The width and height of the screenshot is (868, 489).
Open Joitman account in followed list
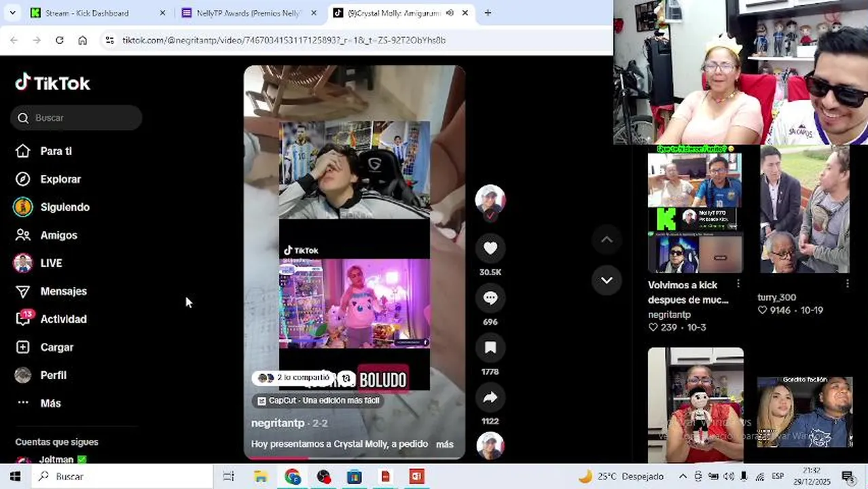52,460
